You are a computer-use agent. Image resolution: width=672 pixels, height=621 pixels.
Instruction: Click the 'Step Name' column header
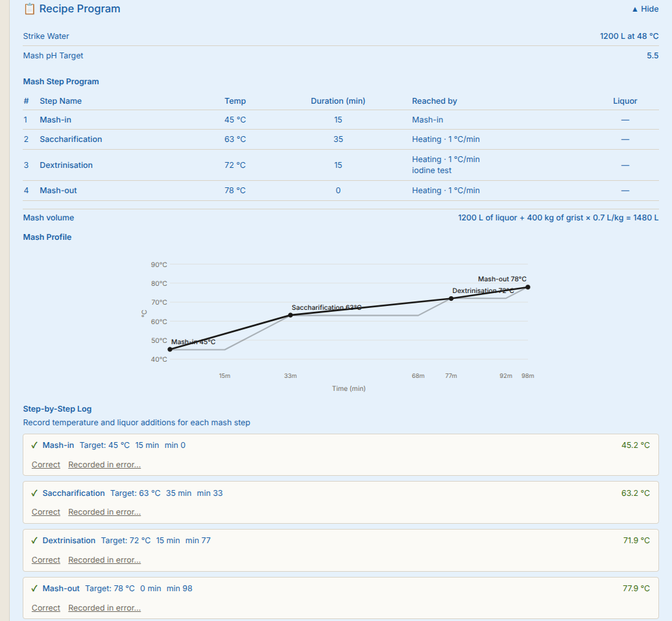tap(61, 101)
